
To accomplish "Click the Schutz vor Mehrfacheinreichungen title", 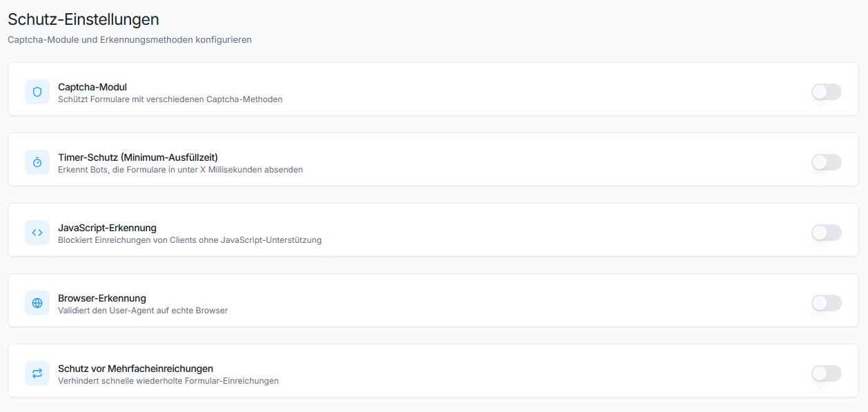I will 135,369.
